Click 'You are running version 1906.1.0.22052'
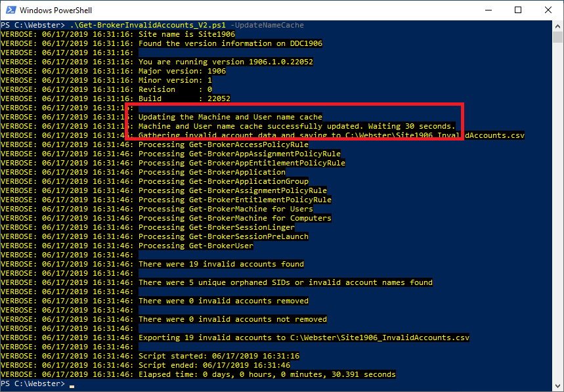Image resolution: width=564 pixels, height=392 pixels. [x=225, y=62]
